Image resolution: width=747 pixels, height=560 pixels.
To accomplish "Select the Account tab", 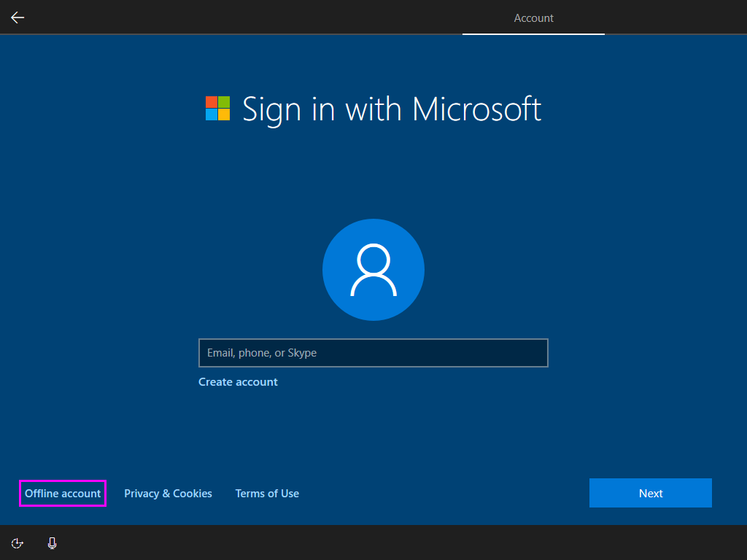I will click(533, 18).
